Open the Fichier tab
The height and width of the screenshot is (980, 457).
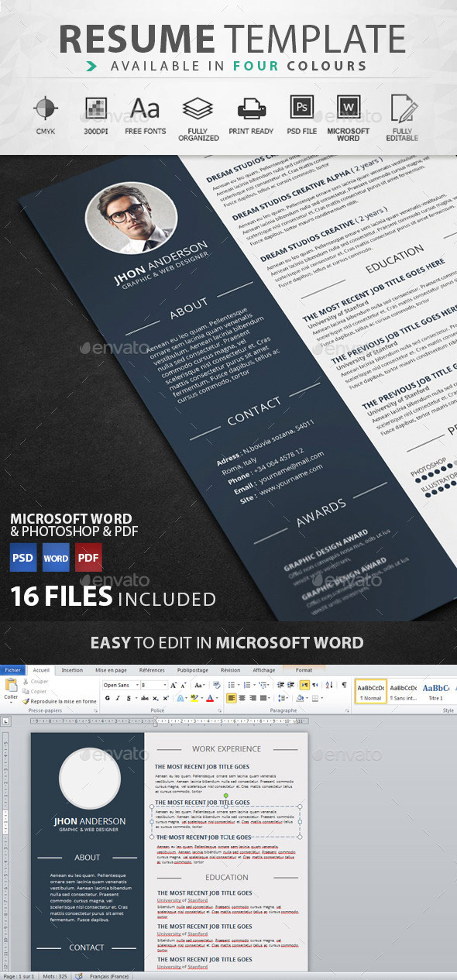click(x=12, y=670)
